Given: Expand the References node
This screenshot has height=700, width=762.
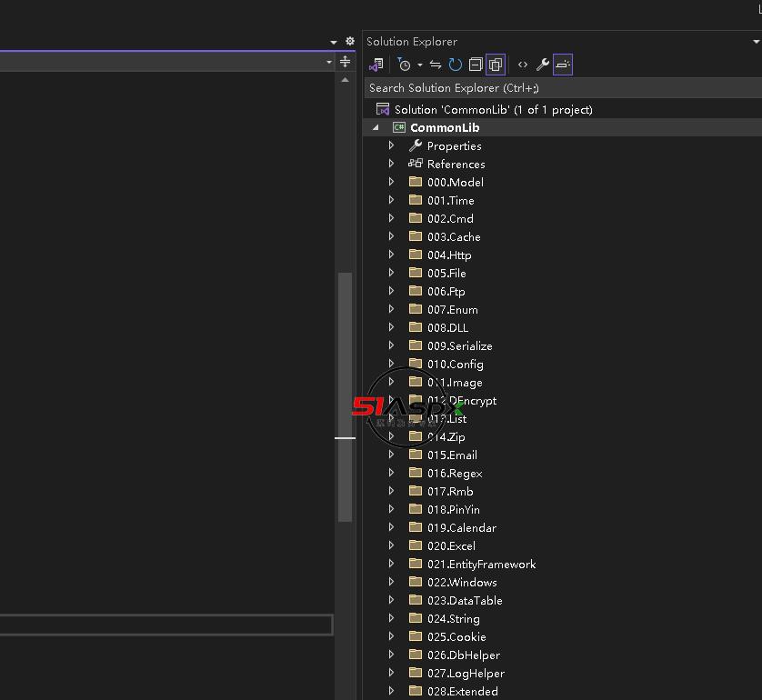Looking at the screenshot, I should point(392,164).
